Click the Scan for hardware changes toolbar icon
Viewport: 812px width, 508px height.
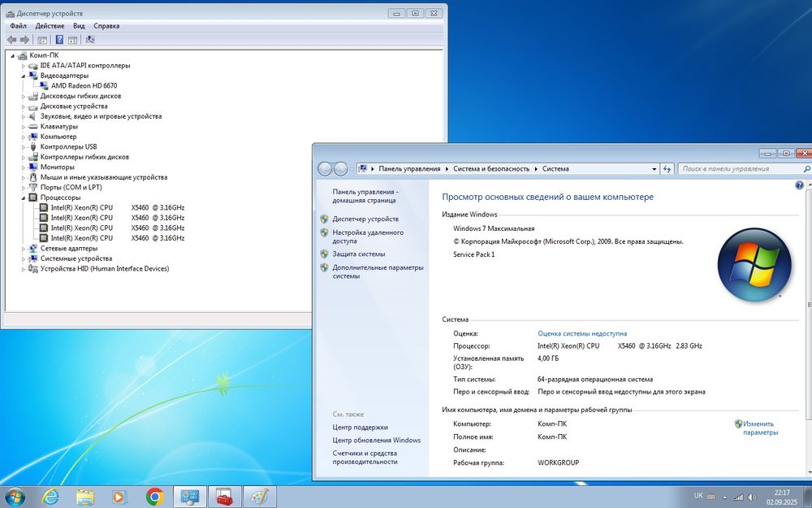(x=89, y=39)
